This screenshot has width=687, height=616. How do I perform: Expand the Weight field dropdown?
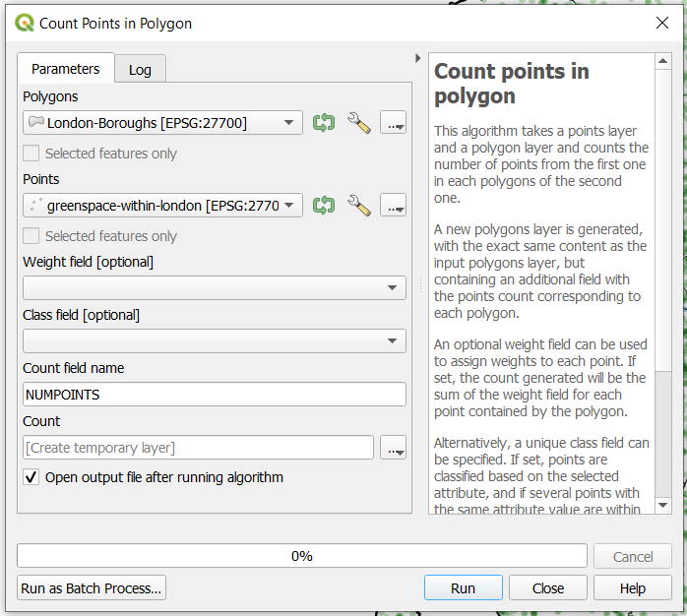(x=215, y=288)
